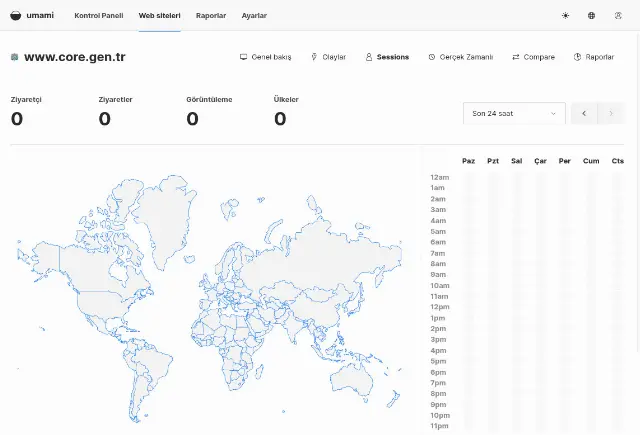Screen dimensions: 640x435
Task: Click Australia on the world map
Action: tap(351, 379)
